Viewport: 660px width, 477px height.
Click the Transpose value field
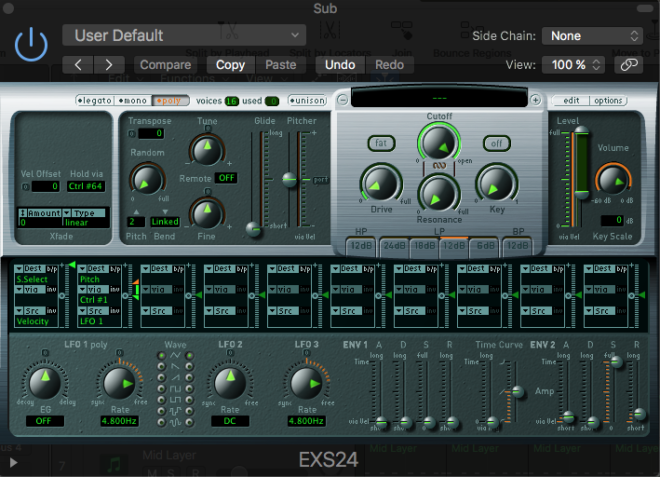[151, 133]
